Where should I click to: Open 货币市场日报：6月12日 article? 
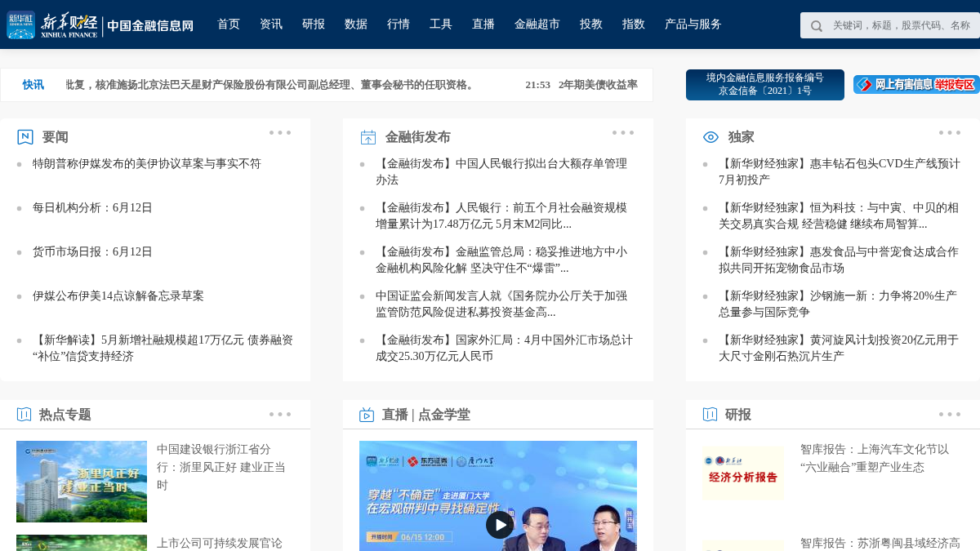pyautogui.click(x=93, y=252)
